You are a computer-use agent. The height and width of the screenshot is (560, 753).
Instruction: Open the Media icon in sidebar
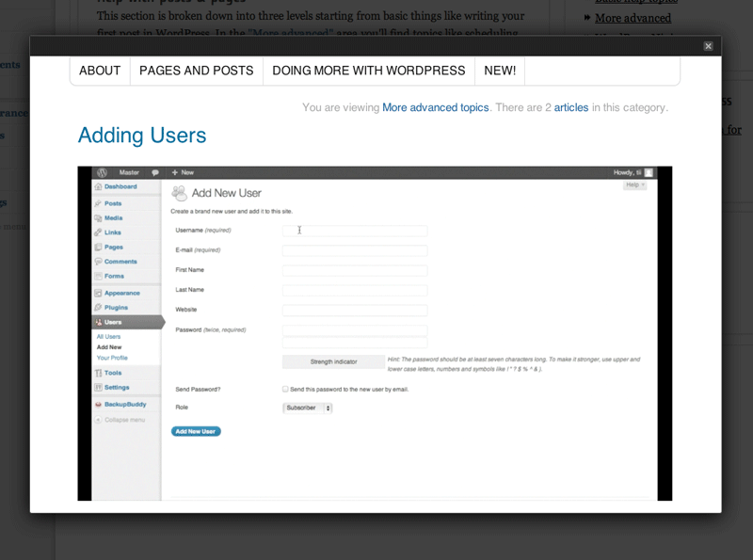(99, 217)
